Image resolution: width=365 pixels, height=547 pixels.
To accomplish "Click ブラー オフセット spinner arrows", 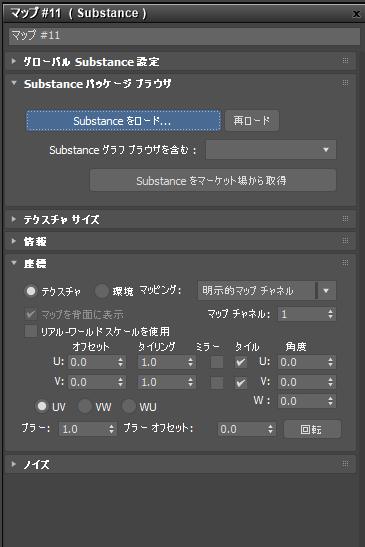I will pyautogui.click(x=270, y=429).
